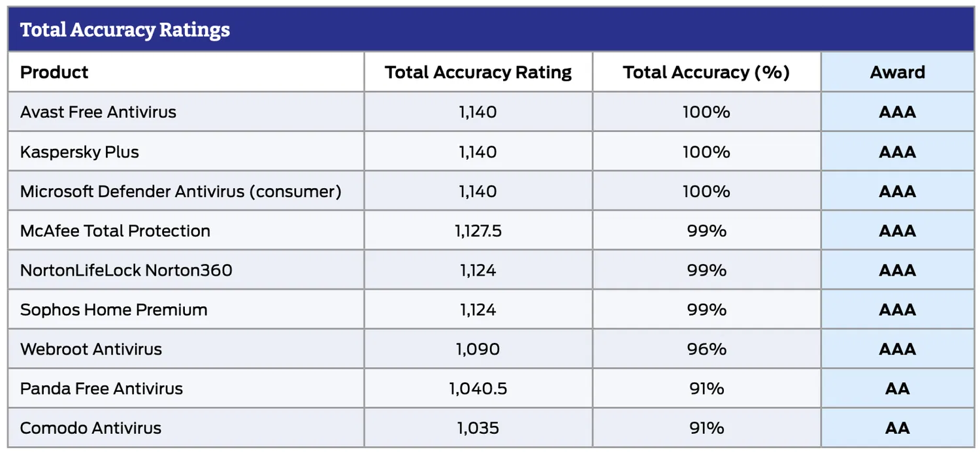The image size is (980, 454).
Task: Select the Total Accuracy Rating column header
Action: (478, 72)
